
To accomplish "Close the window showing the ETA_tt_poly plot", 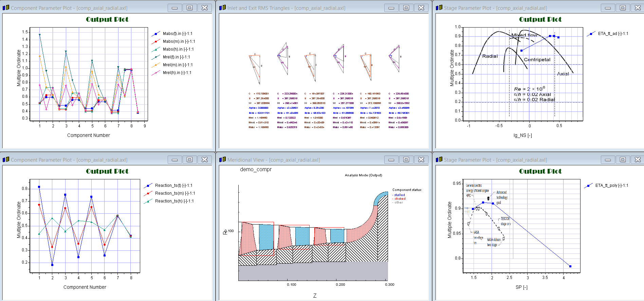I will point(638,159).
